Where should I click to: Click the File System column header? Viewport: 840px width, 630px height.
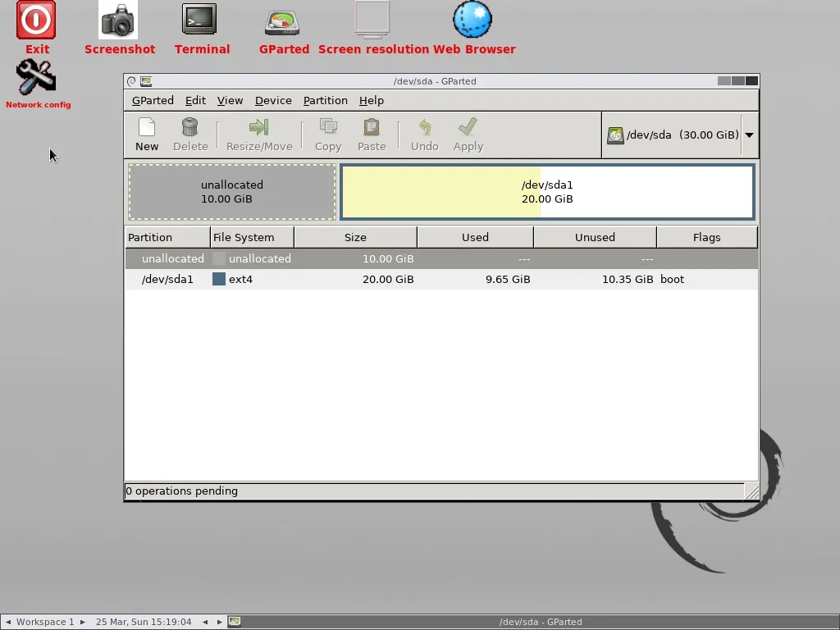[251, 237]
